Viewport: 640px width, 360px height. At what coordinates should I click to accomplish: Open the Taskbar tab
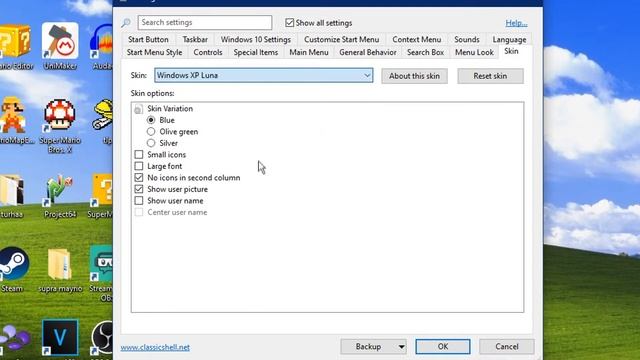click(x=195, y=40)
